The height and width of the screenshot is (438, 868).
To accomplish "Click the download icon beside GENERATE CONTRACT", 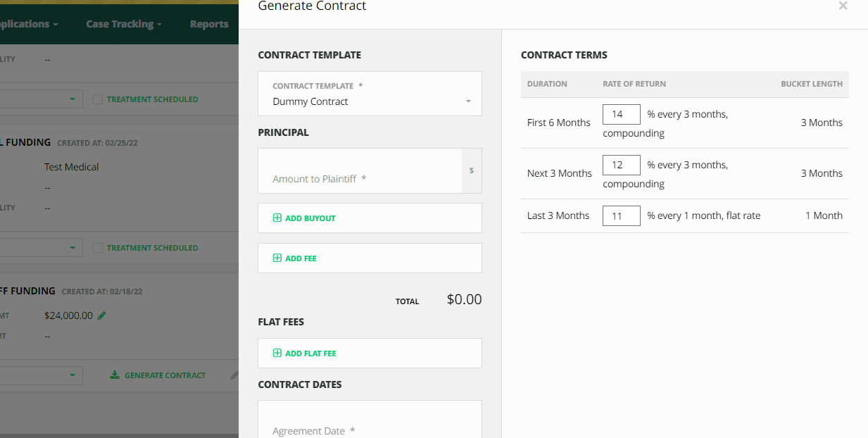I will coord(114,375).
